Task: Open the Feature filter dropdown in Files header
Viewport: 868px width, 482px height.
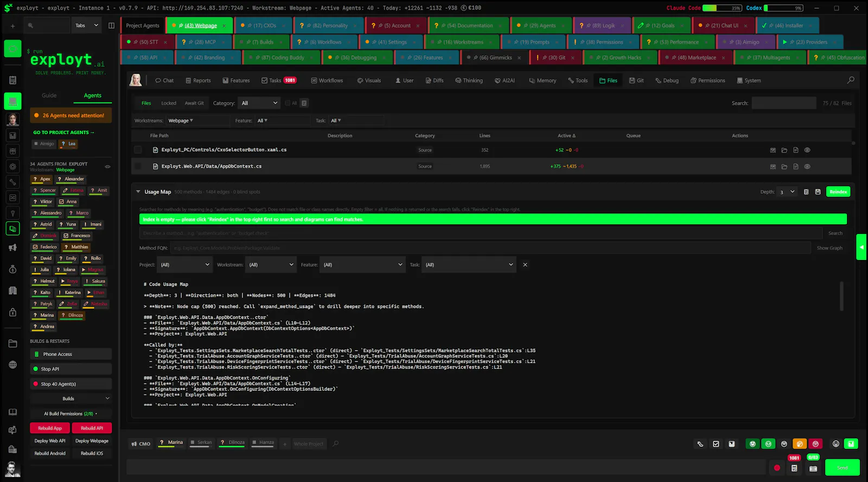Action: point(282,120)
